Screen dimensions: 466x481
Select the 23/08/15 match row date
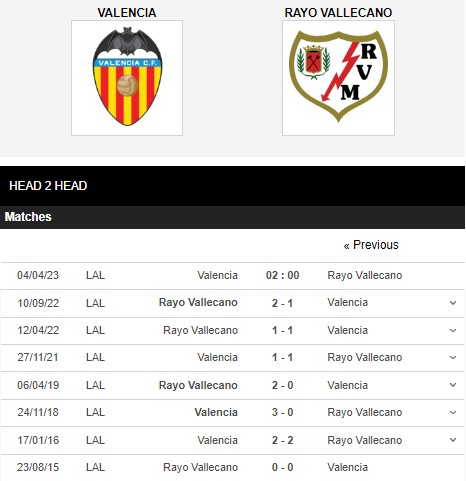[x=38, y=467]
